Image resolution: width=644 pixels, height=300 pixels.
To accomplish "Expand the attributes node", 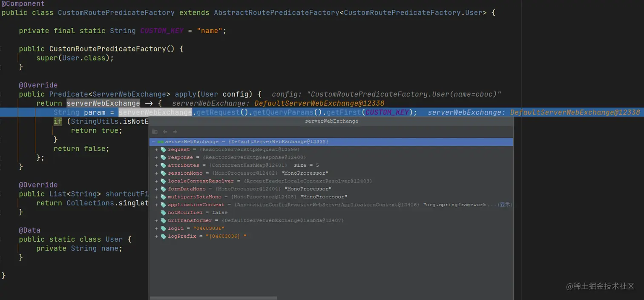I will [x=157, y=165].
